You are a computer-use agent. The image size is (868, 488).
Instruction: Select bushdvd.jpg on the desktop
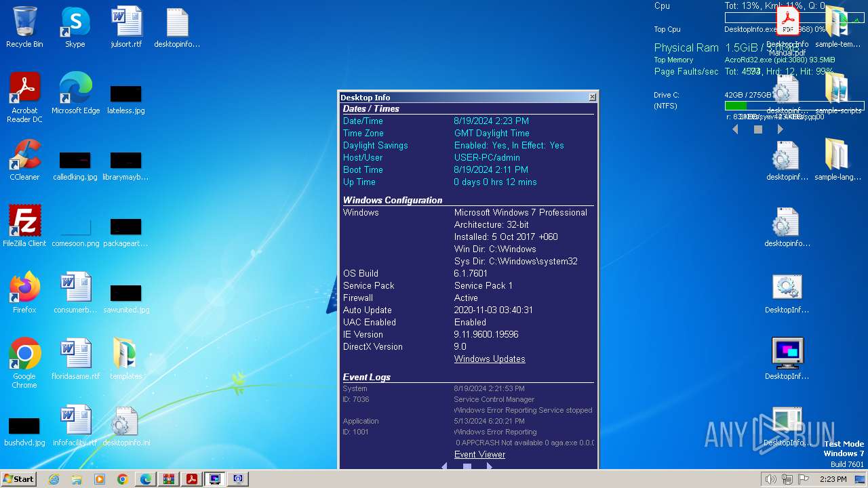[24, 431]
